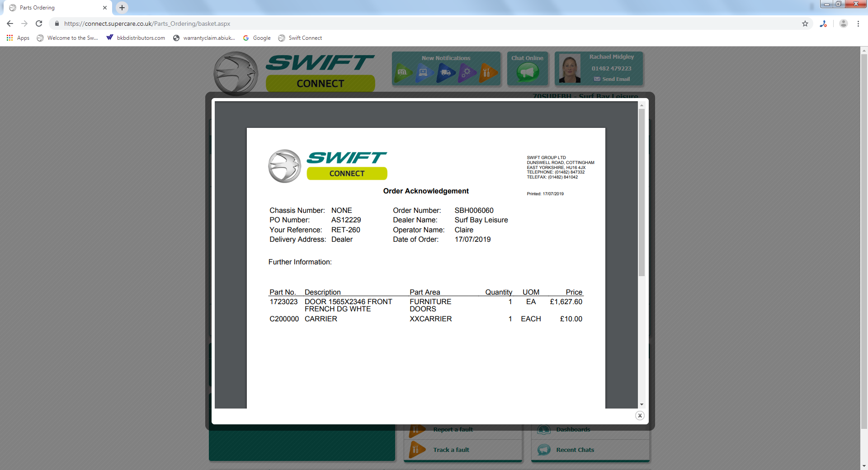The image size is (868, 470).
Task: Click the Swift Connect logo in the page header
Action: point(294,72)
